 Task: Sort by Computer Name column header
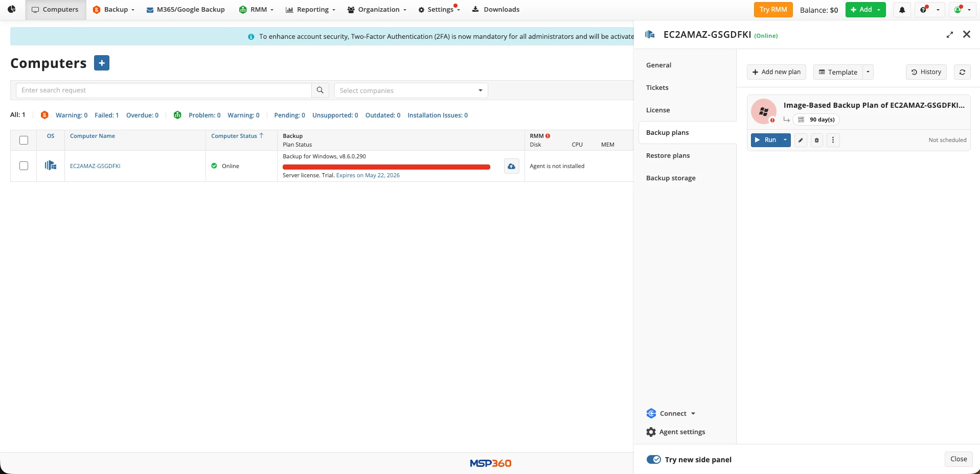(x=93, y=136)
